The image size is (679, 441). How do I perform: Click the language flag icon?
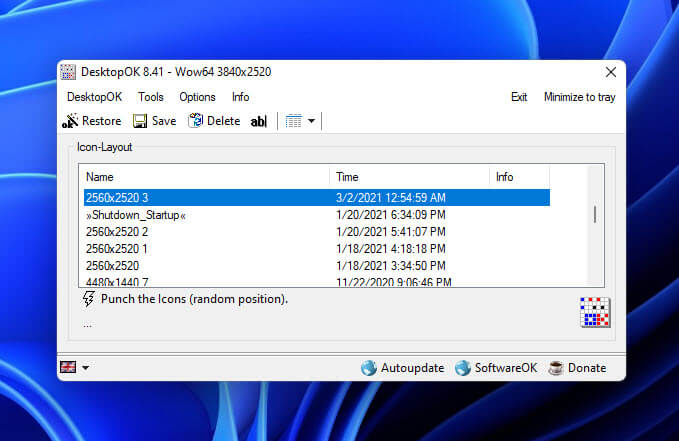(x=68, y=367)
